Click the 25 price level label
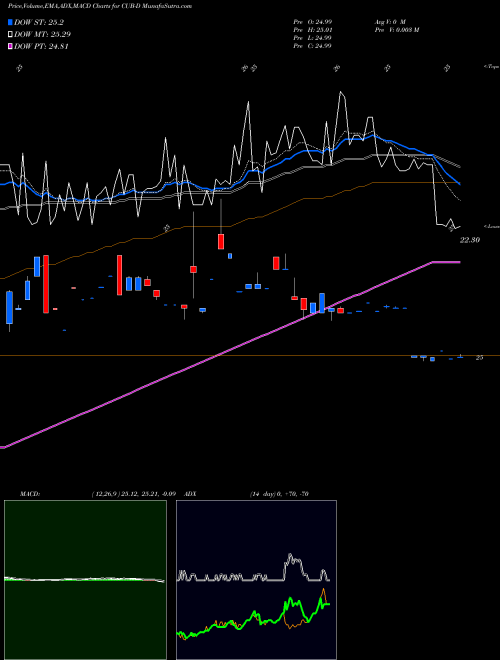500x660 pixels. coord(479,357)
